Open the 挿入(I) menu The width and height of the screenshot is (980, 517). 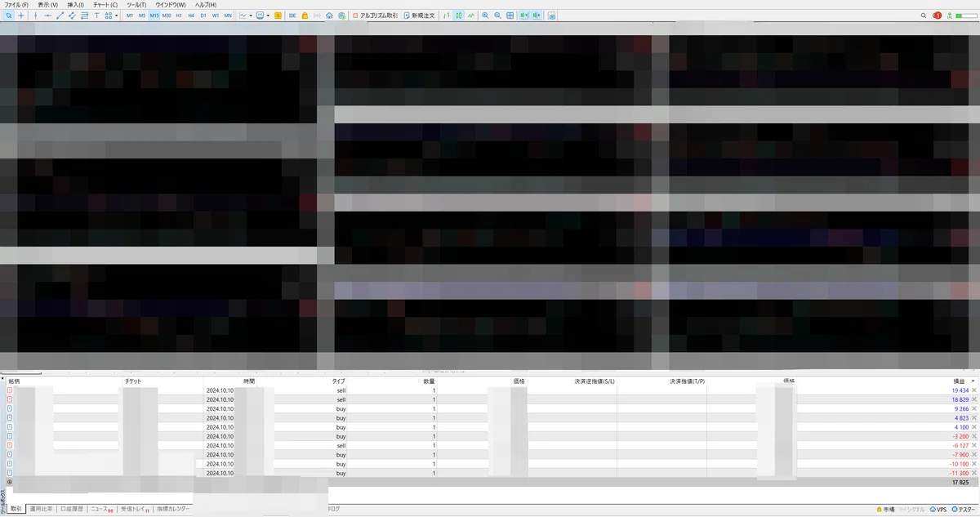tap(76, 5)
